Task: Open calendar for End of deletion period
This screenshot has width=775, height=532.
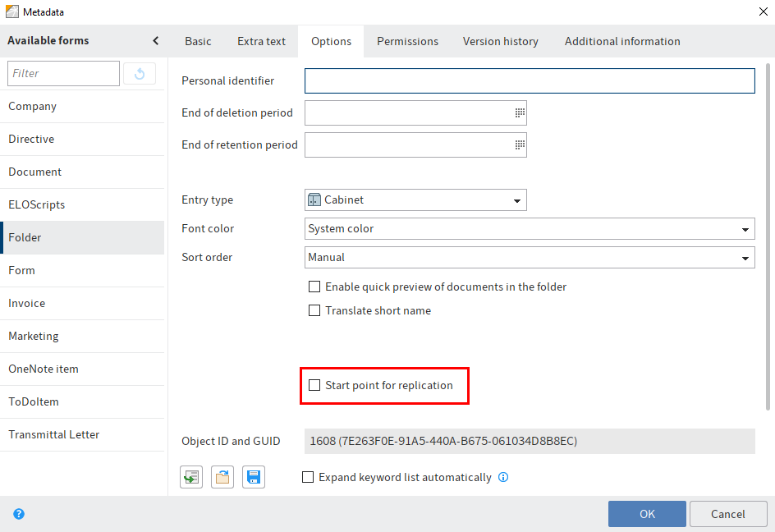Action: pos(520,112)
